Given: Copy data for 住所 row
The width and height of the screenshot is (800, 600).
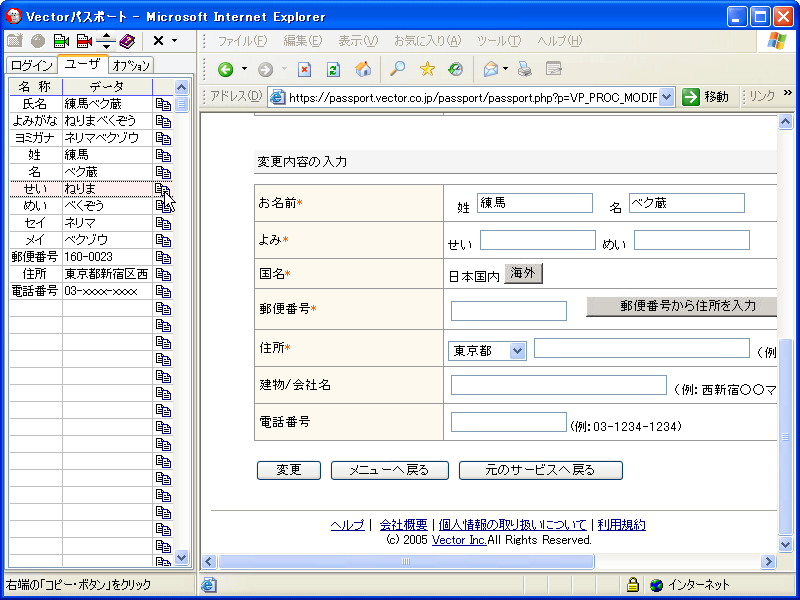Looking at the screenshot, I should pyautogui.click(x=163, y=274).
